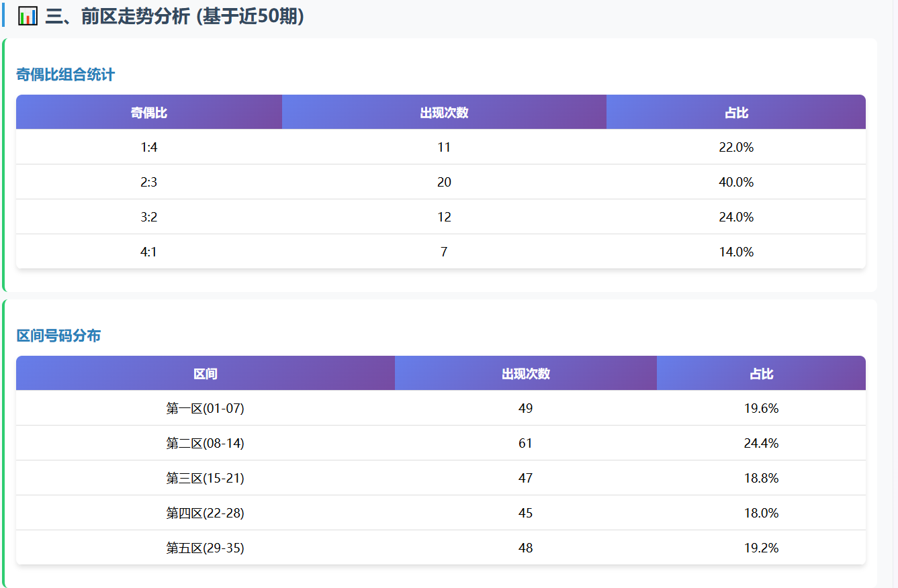Select the 40.0% percentage cell
The image size is (898, 588).
point(736,183)
